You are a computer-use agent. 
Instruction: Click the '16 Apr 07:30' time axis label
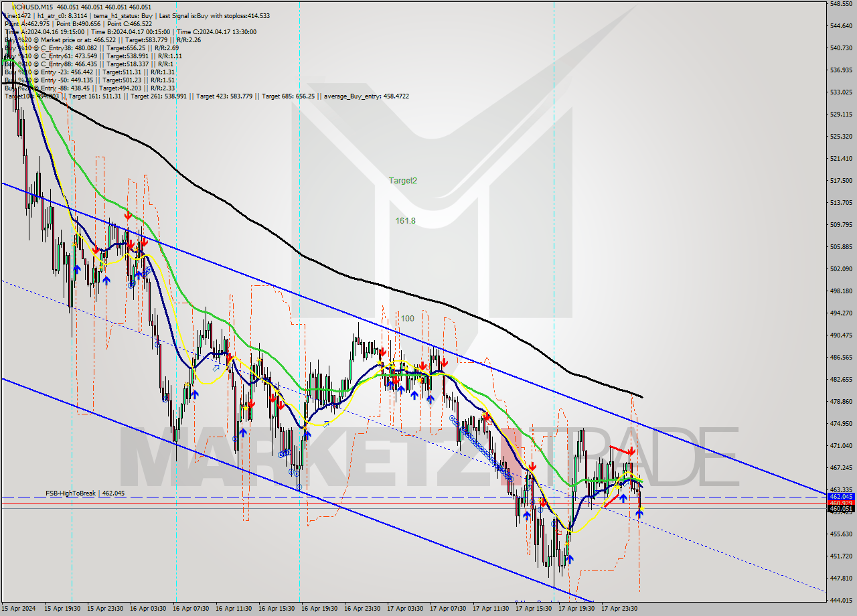coord(191,609)
